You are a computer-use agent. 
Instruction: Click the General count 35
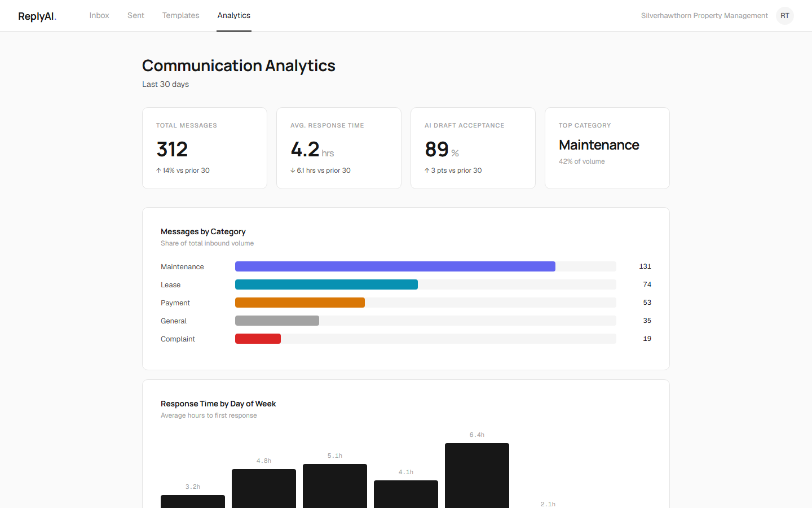pyautogui.click(x=647, y=321)
